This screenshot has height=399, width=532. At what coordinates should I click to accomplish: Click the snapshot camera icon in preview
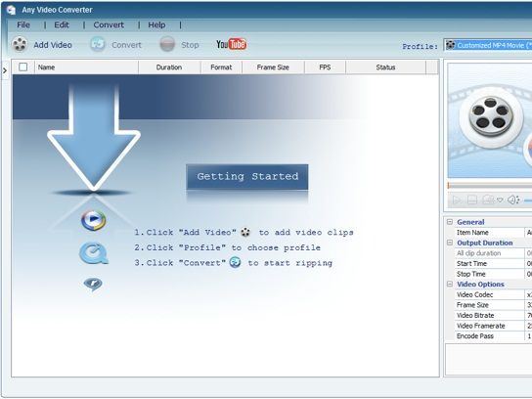click(488, 199)
